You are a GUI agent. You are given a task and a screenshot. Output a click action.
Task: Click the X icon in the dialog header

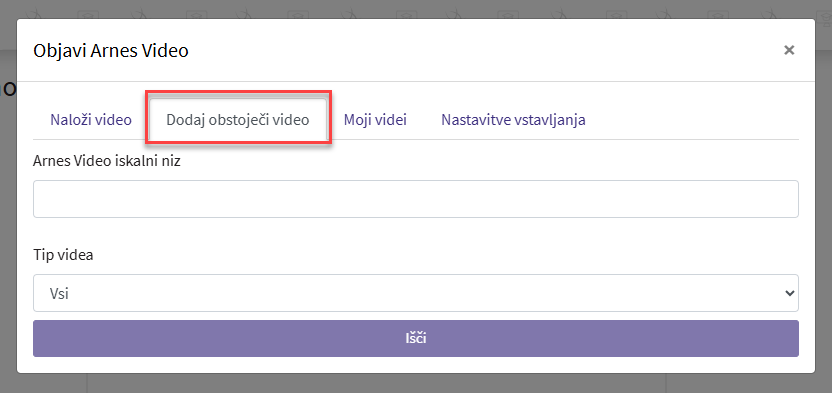click(x=789, y=50)
